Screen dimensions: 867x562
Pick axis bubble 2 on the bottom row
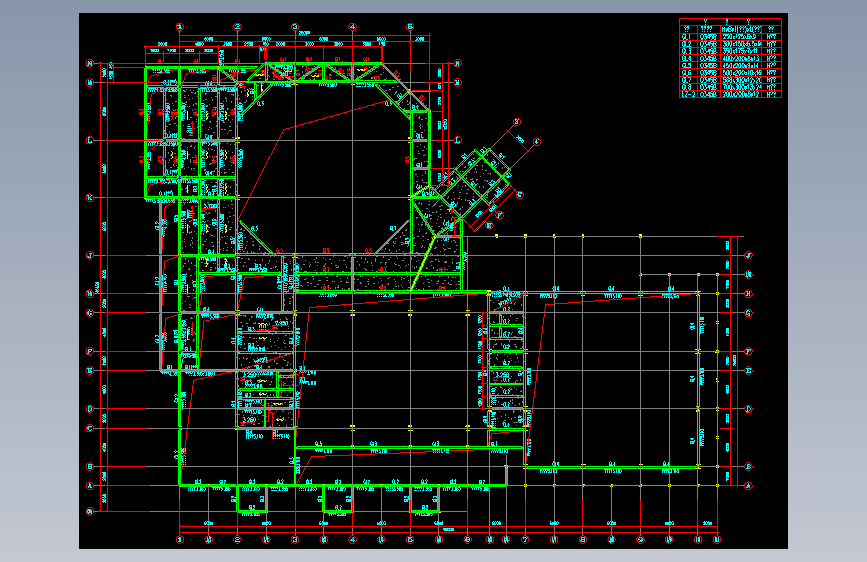coord(237,539)
